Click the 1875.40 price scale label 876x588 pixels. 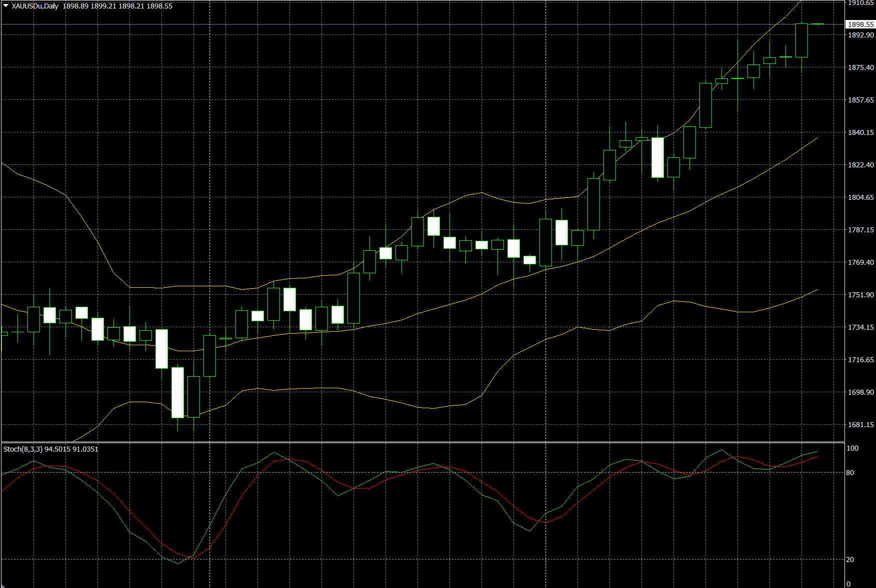(861, 67)
